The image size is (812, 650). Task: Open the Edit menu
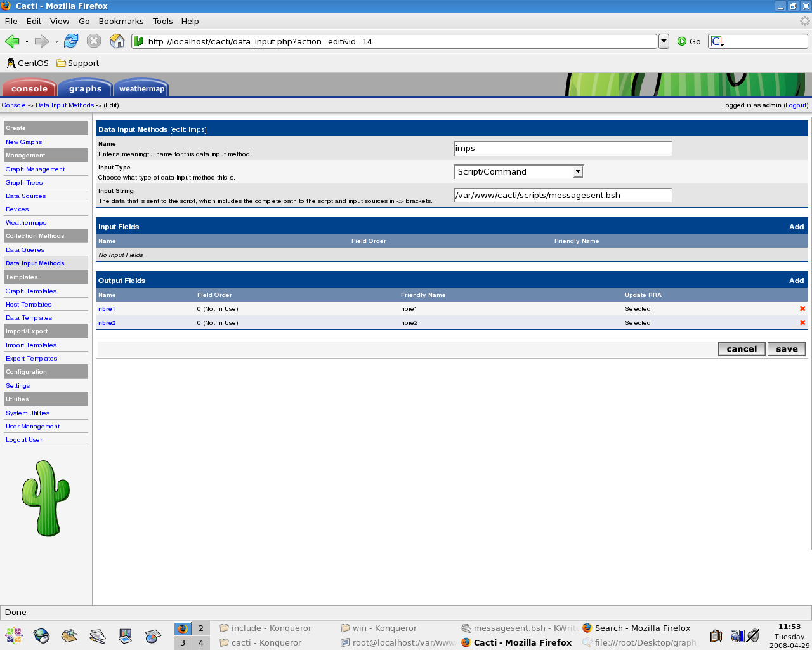coord(34,21)
